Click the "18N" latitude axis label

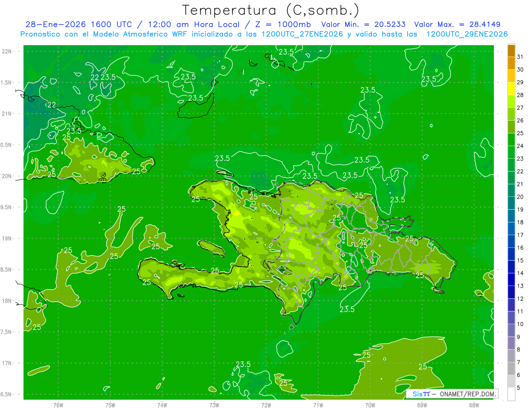tap(7, 301)
